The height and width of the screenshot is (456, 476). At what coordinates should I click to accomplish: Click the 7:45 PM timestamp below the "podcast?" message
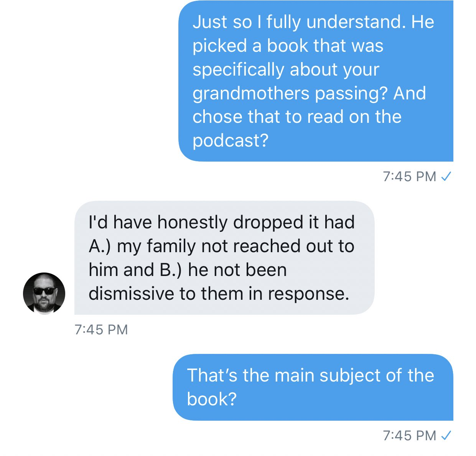click(410, 177)
